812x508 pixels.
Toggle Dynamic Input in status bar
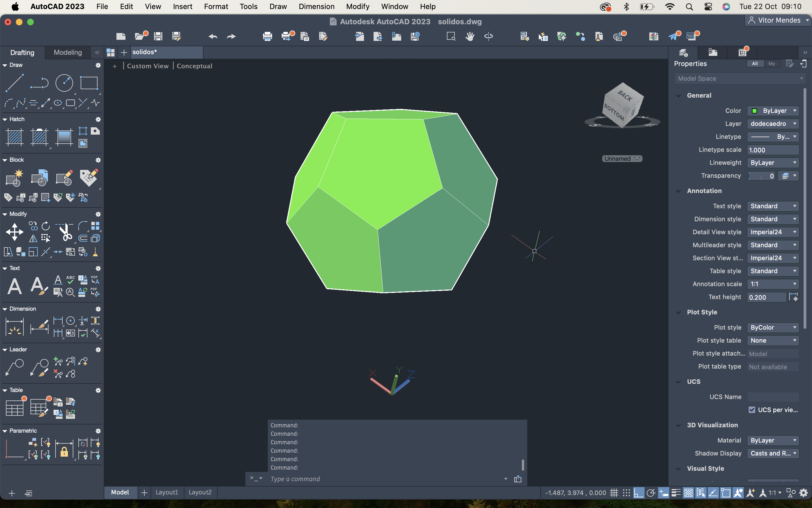663,493
